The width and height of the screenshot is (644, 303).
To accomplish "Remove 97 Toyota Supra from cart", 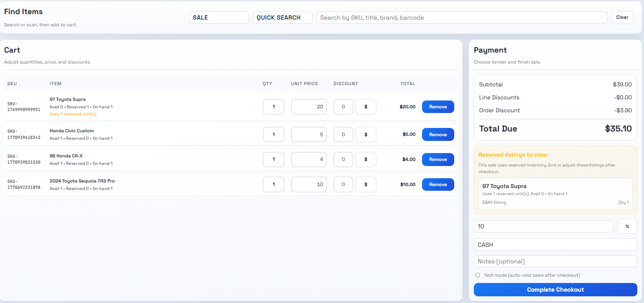I will coord(438,107).
